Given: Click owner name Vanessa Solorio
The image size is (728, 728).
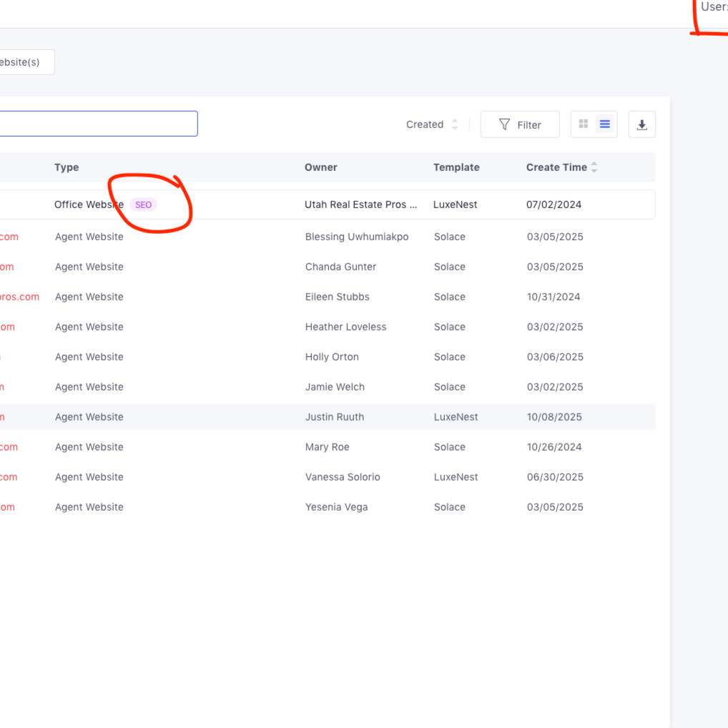Looking at the screenshot, I should (343, 477).
